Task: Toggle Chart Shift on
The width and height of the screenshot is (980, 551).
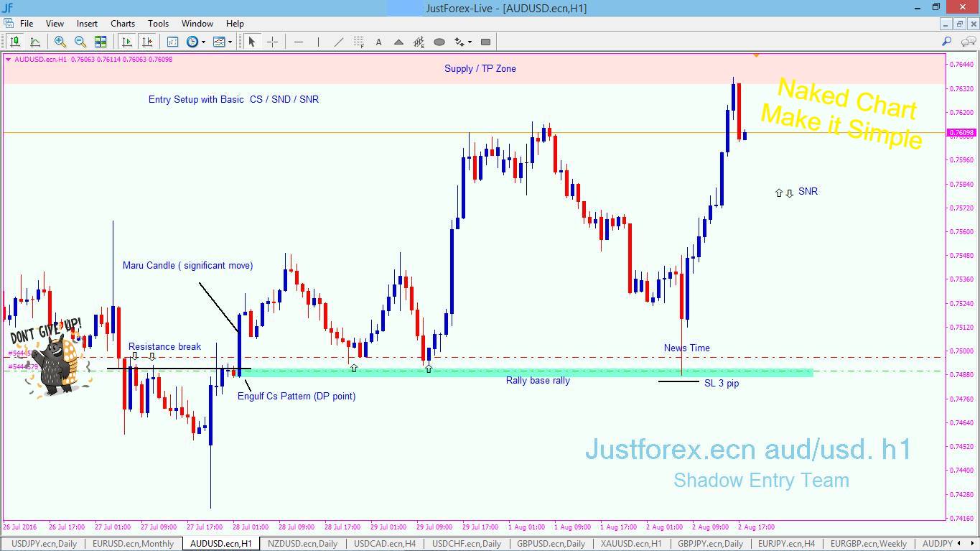Action: [x=147, y=41]
